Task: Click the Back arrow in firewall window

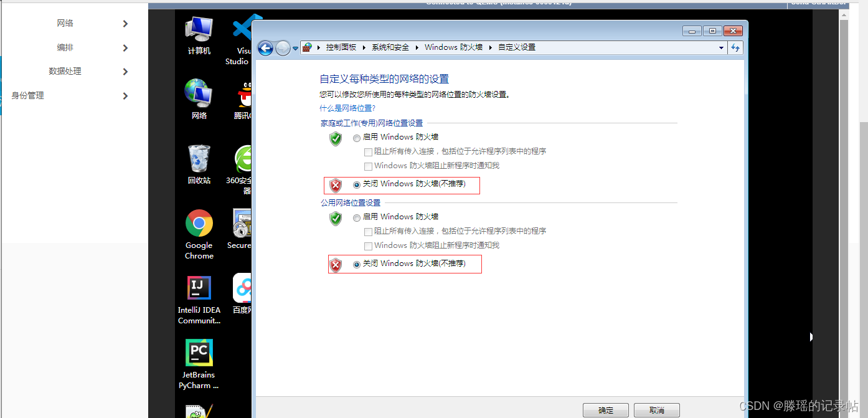Action: pyautogui.click(x=265, y=48)
